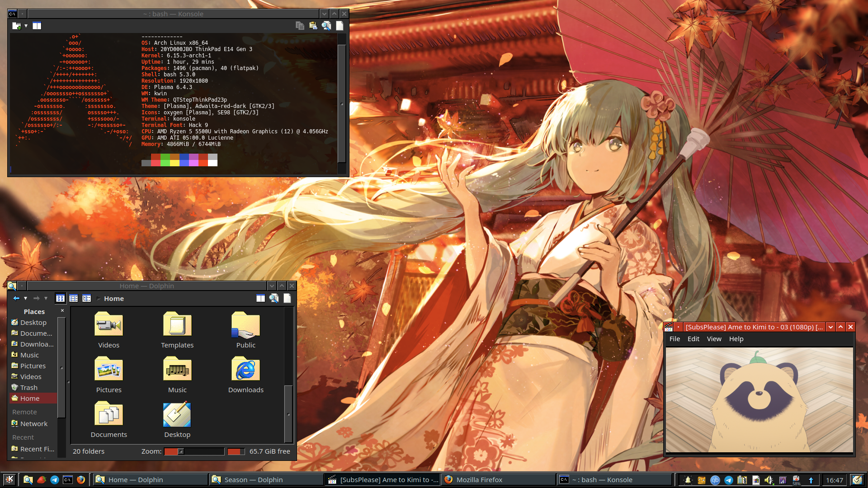The image size is (868, 488).
Task: Click the Back arrow in Dolphin
Action: [x=16, y=298]
